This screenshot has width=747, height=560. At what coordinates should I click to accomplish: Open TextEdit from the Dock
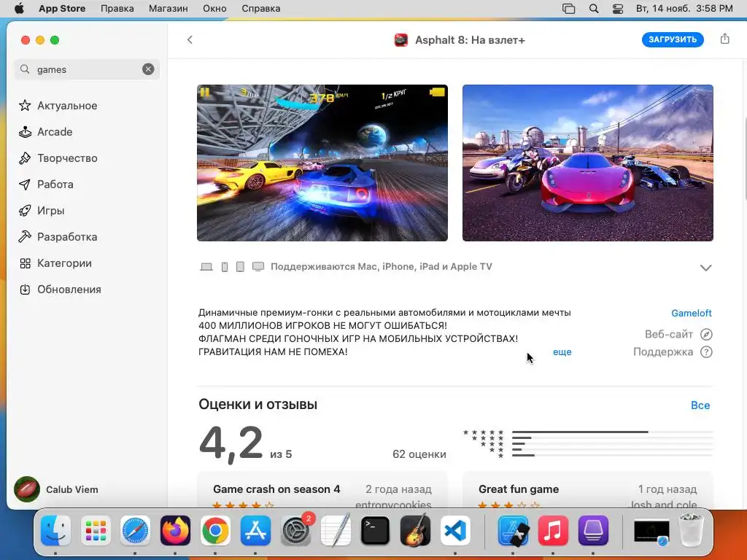click(336, 531)
